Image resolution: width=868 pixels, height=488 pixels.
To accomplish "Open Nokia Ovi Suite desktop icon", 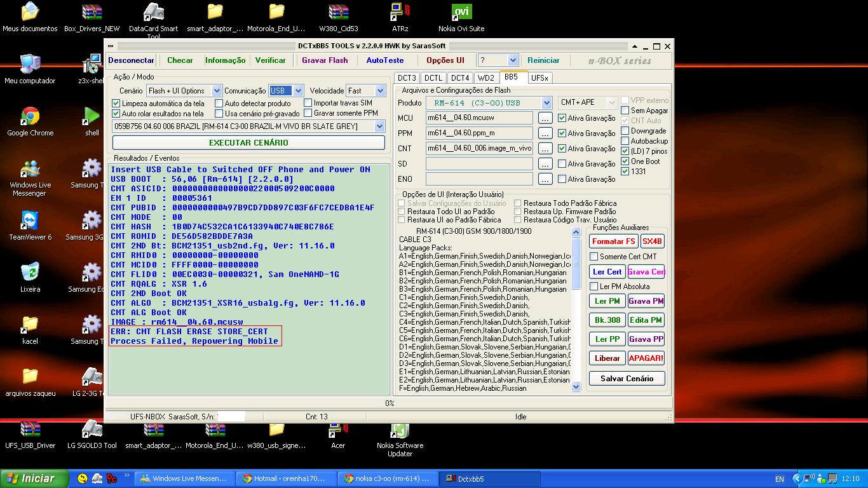I will click(461, 17).
